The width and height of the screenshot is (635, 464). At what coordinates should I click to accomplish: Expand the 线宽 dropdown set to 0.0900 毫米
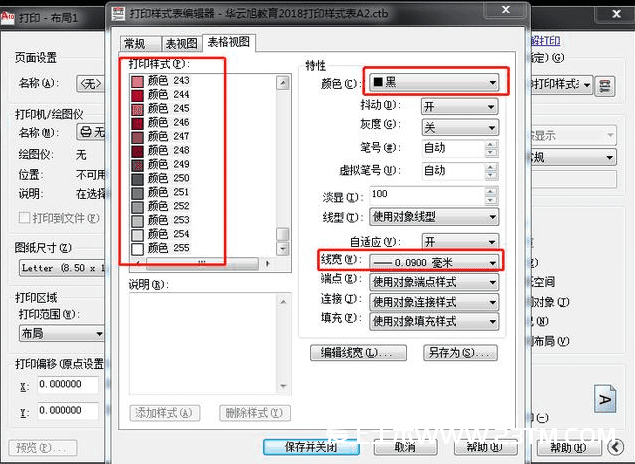(x=433, y=262)
